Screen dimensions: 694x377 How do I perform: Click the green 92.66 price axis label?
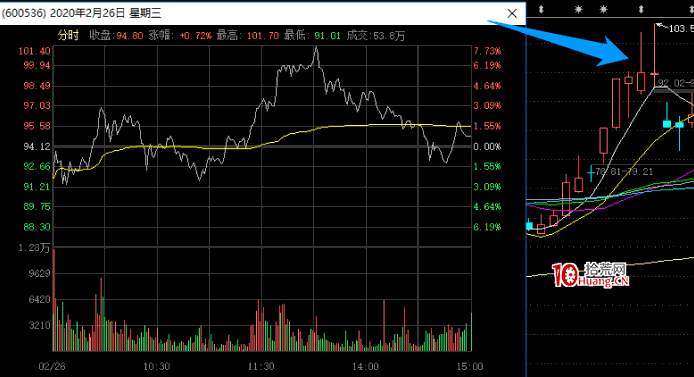pos(37,166)
